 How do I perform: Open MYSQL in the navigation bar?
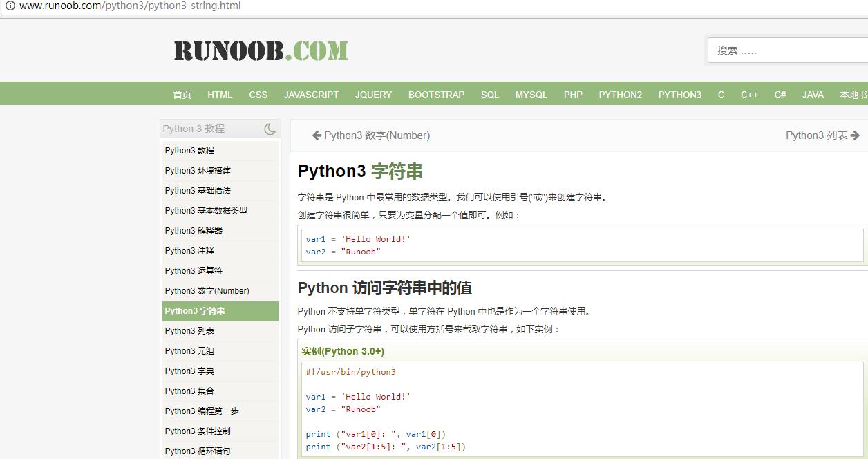[531, 95]
